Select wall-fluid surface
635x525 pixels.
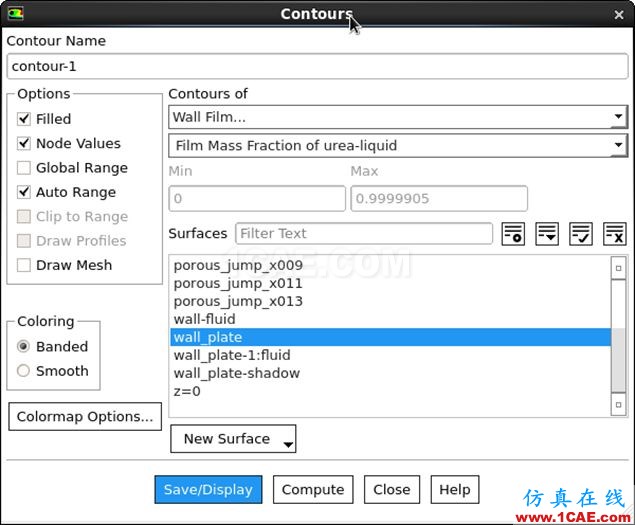coord(390,319)
